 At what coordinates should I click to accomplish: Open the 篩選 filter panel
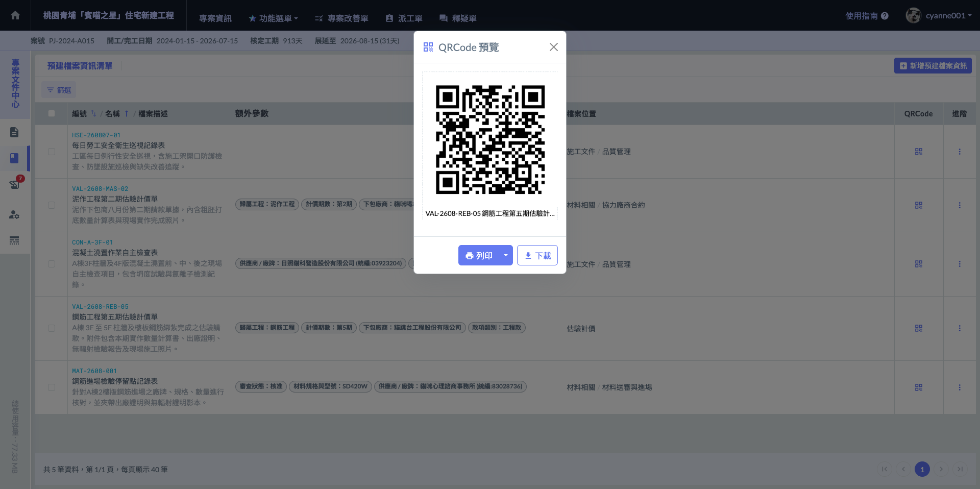point(59,90)
